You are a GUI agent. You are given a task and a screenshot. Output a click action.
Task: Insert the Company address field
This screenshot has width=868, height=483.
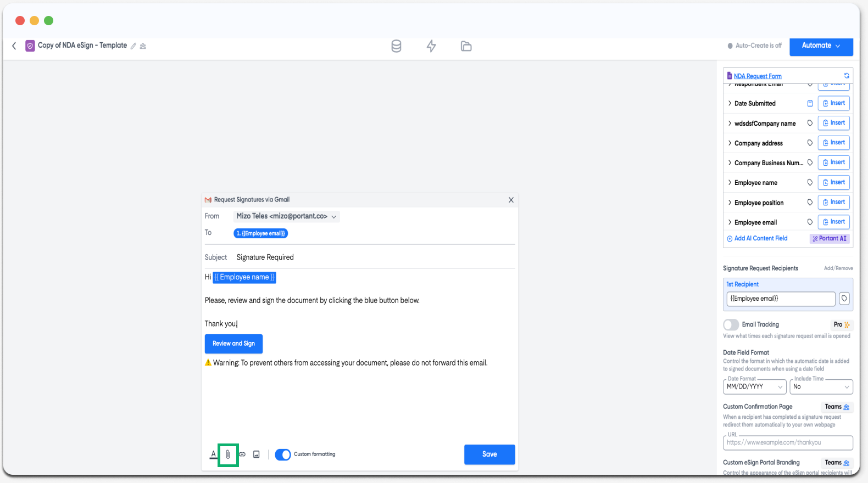(x=833, y=143)
